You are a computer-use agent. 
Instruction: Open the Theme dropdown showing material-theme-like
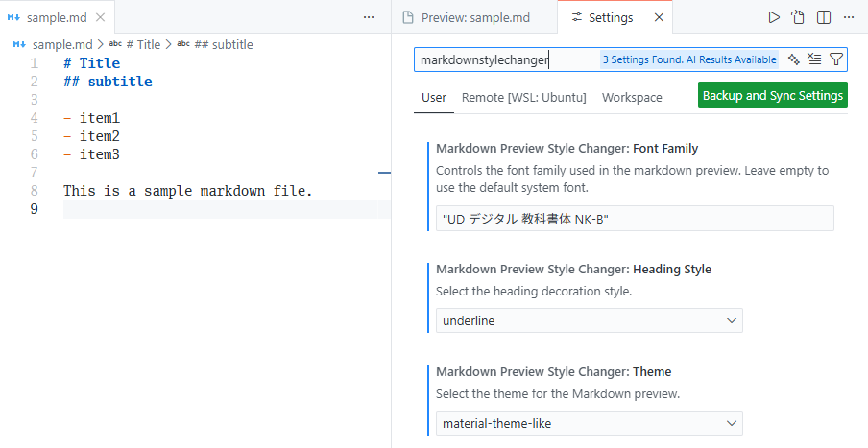click(589, 423)
